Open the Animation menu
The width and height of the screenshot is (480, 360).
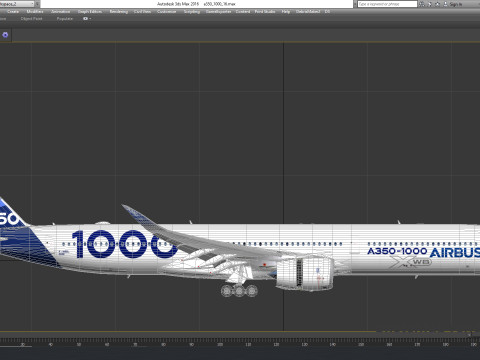click(60, 12)
